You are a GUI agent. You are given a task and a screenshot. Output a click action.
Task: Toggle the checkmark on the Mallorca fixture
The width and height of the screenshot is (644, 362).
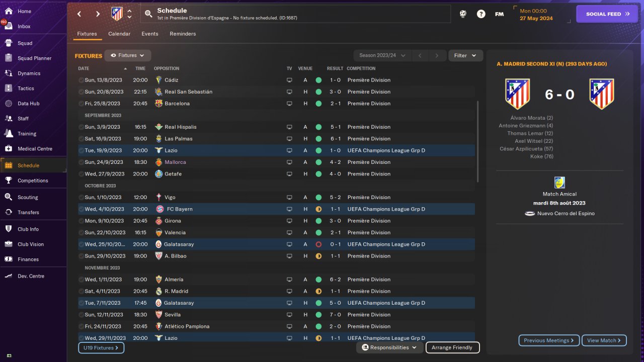coord(81,162)
